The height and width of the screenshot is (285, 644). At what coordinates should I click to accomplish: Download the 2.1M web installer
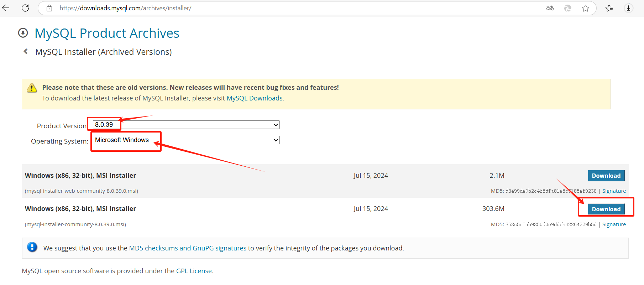point(606,176)
